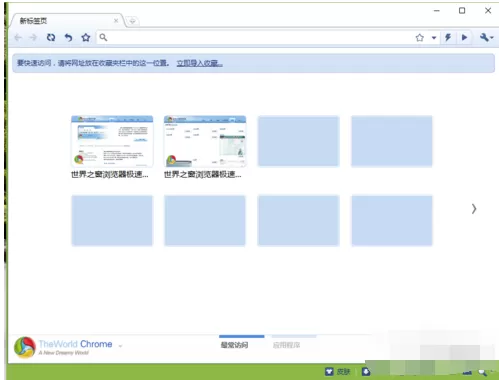The image size is (499, 380).
Task: Click the lightning bolt speed mode icon
Action: (448, 37)
